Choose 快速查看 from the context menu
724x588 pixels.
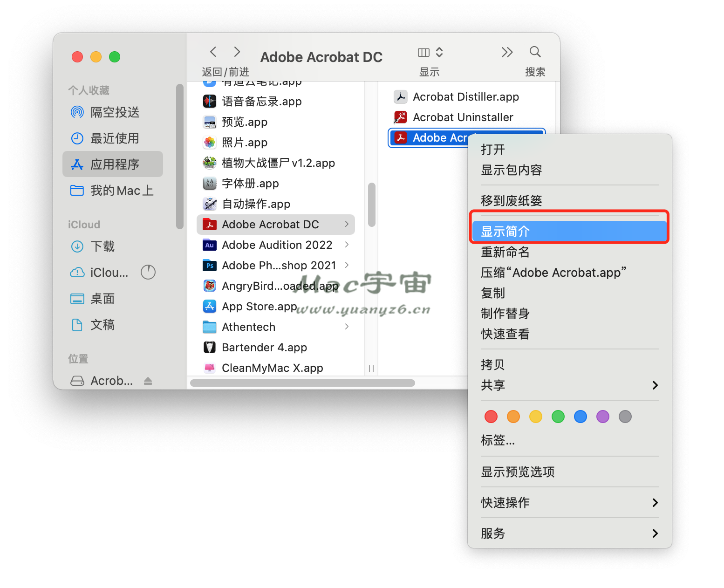click(570, 334)
